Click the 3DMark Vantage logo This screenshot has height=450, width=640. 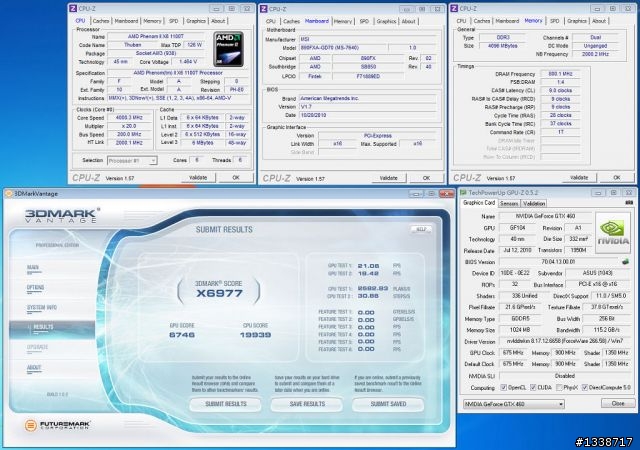[62, 215]
